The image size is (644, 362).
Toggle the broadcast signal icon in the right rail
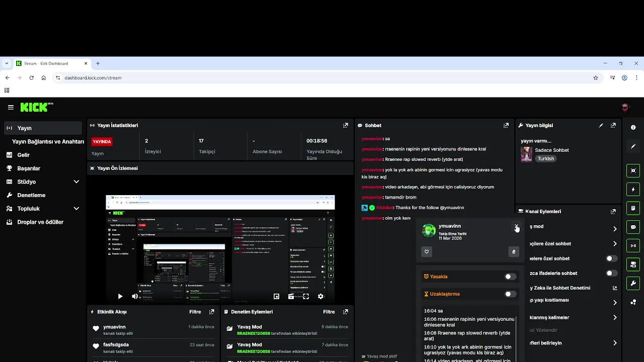[633, 246]
